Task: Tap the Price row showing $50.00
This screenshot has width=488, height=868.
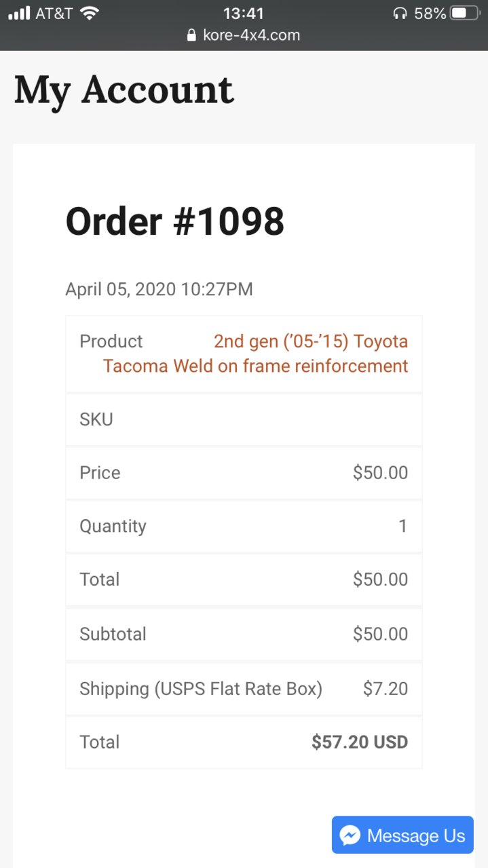Action: 244,472
